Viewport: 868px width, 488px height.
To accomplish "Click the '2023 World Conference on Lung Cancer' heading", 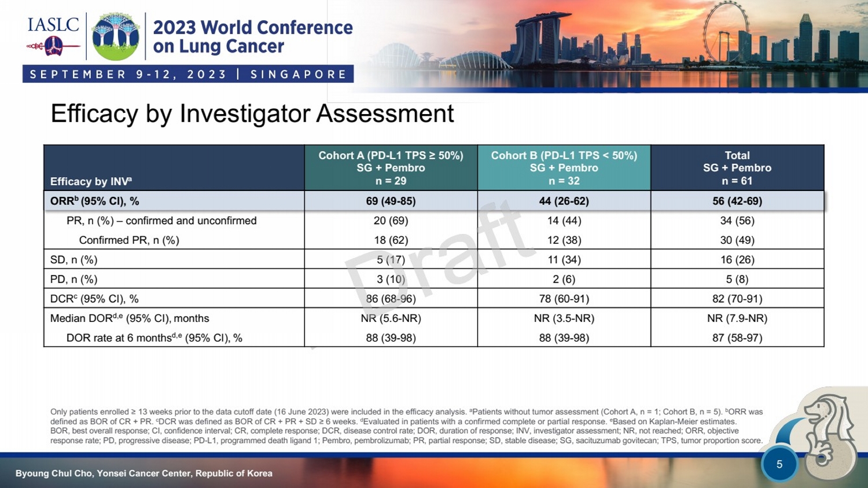I will 252,36.
